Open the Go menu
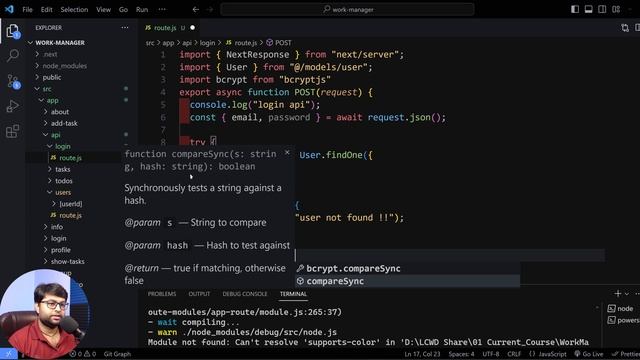The height and width of the screenshot is (360, 640). (123, 9)
